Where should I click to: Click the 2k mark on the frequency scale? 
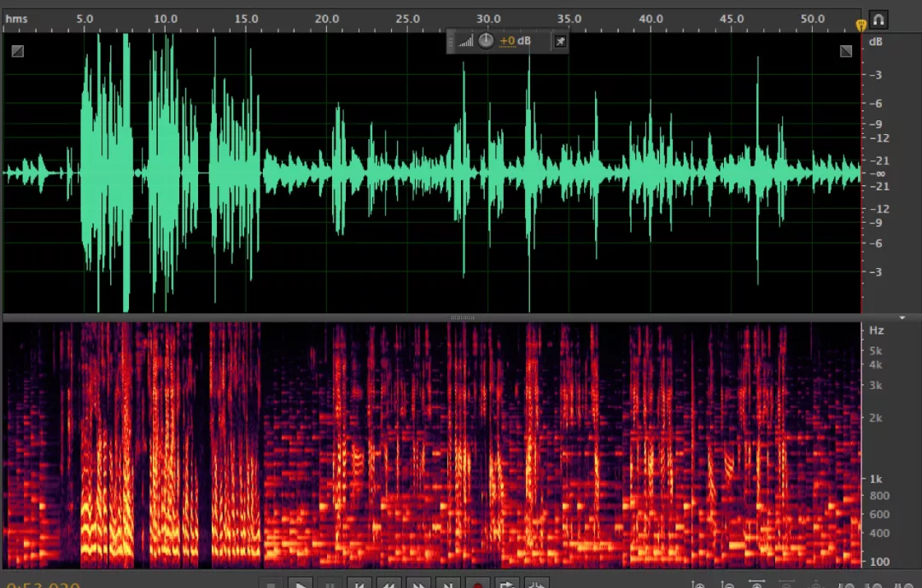pyautogui.click(x=876, y=418)
